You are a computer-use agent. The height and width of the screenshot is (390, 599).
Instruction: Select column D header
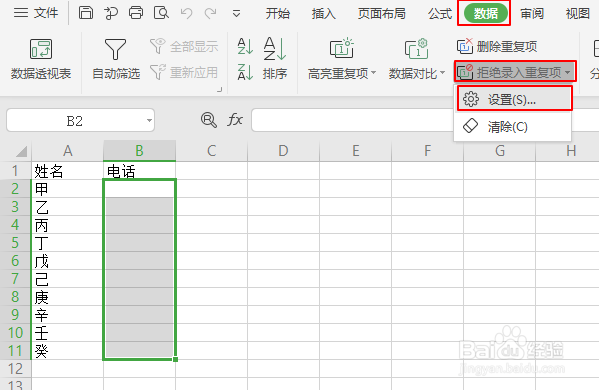pyautogui.click(x=283, y=151)
